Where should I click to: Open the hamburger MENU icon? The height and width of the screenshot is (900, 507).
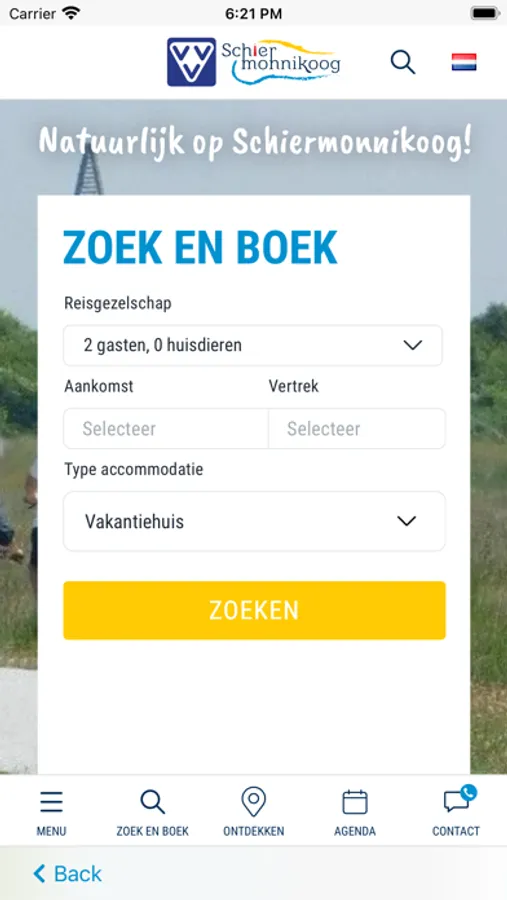point(51,802)
